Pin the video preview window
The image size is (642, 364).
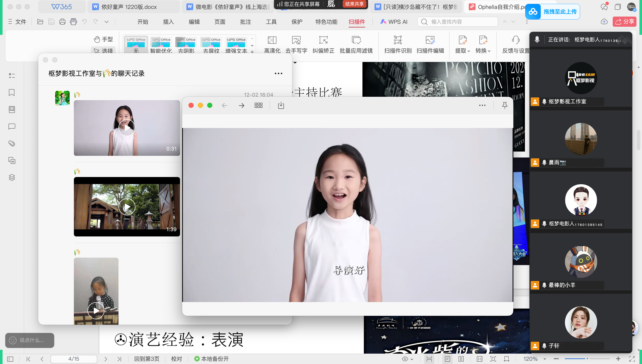click(x=504, y=105)
